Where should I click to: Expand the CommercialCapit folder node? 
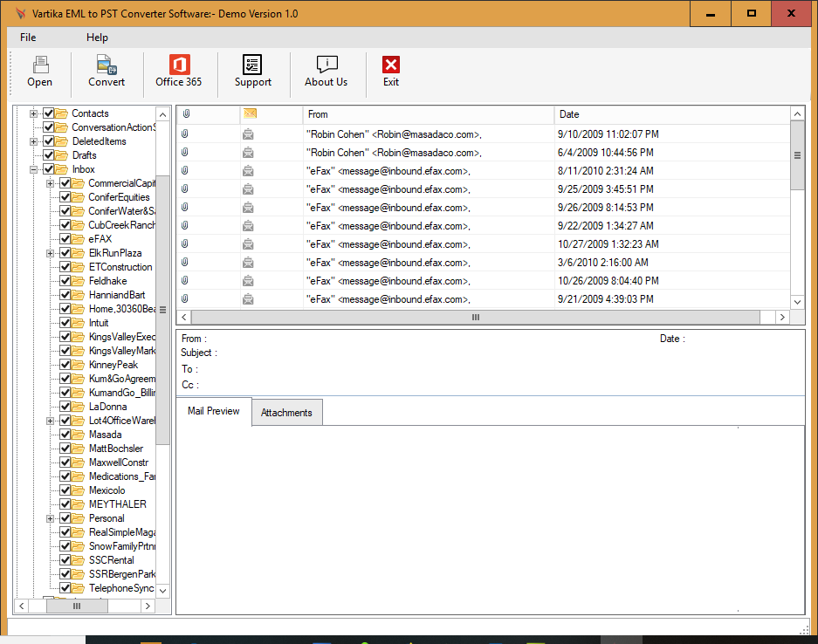[x=50, y=183]
